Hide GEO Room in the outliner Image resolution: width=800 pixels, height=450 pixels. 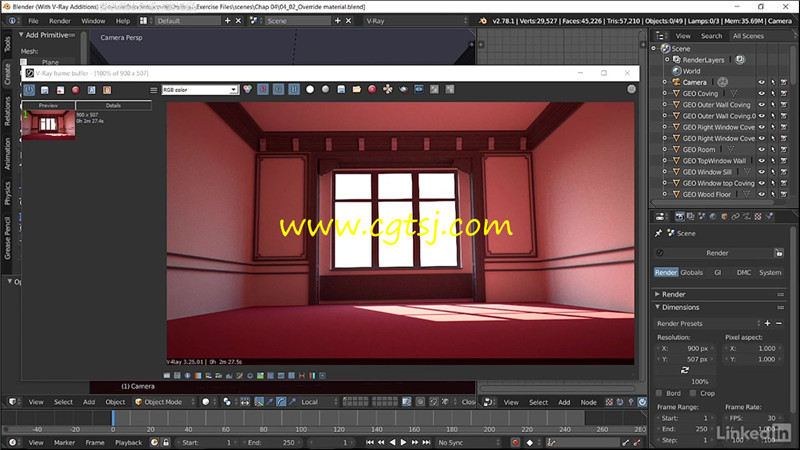click(x=762, y=149)
